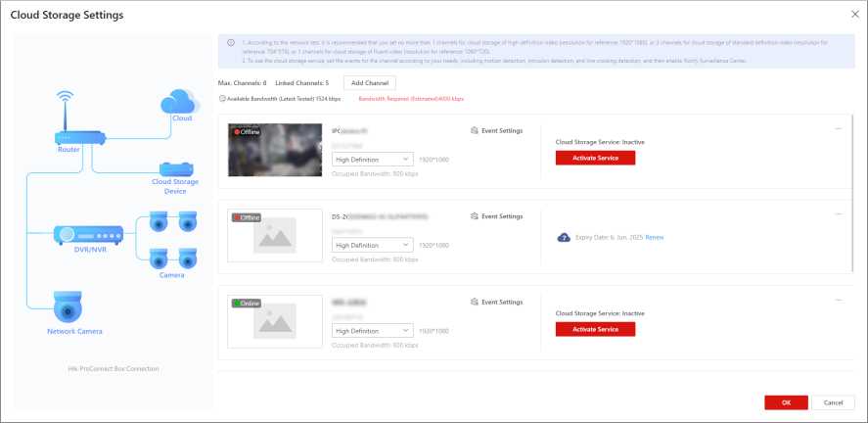Click the Cloud icon in the diagram
The height and width of the screenshot is (423, 868).
coord(181,99)
